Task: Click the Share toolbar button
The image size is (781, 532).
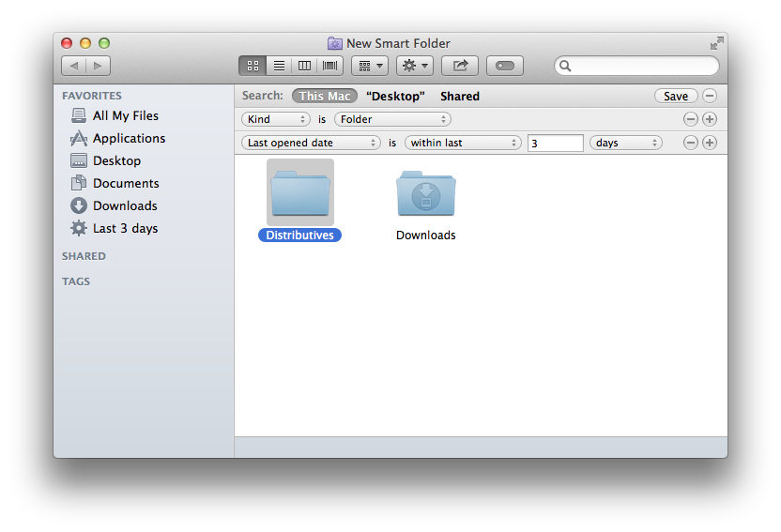Action: 460,66
